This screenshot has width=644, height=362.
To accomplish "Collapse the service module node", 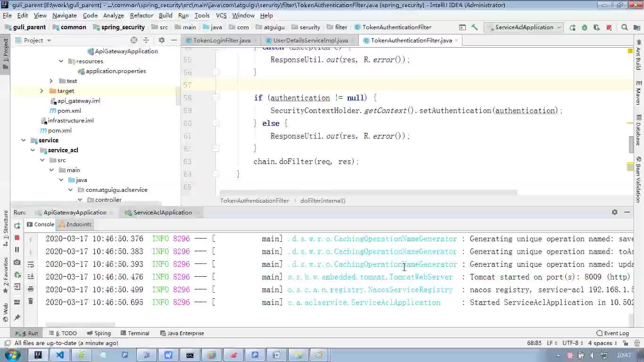I will click(x=23, y=140).
